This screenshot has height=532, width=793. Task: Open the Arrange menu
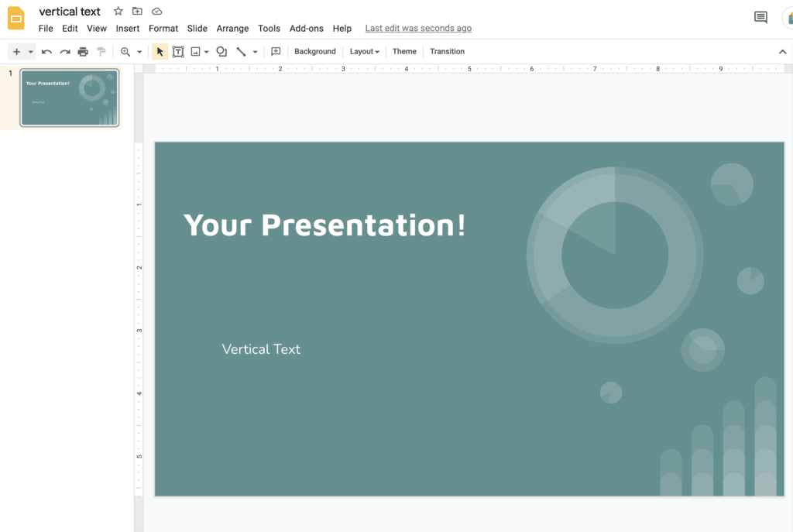click(232, 28)
